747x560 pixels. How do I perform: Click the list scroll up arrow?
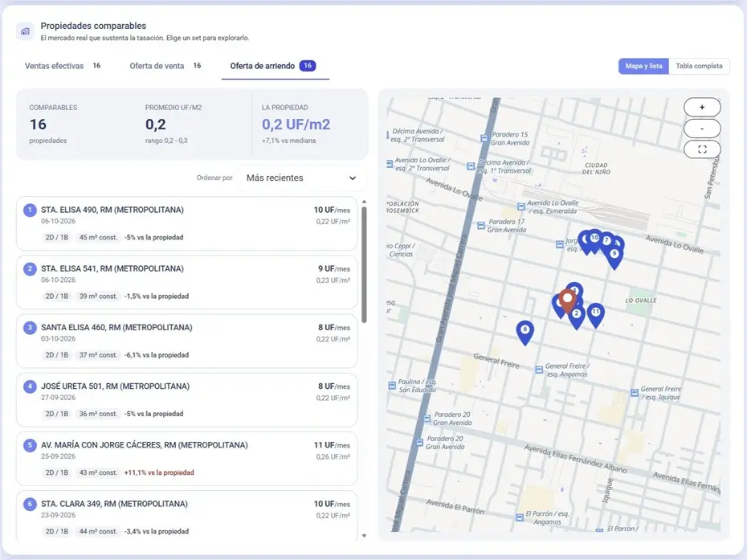(x=364, y=202)
